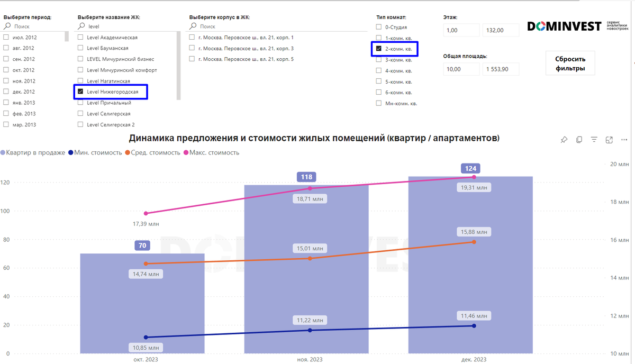The image size is (635, 364).
Task: Check 5-комн. кв. room type
Action: click(x=378, y=81)
